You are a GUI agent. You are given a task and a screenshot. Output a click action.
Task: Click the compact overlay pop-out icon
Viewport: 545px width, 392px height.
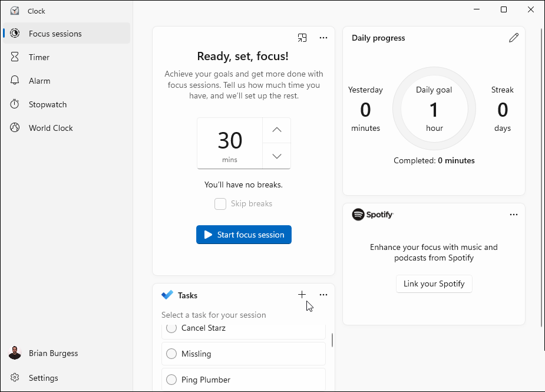coord(302,37)
